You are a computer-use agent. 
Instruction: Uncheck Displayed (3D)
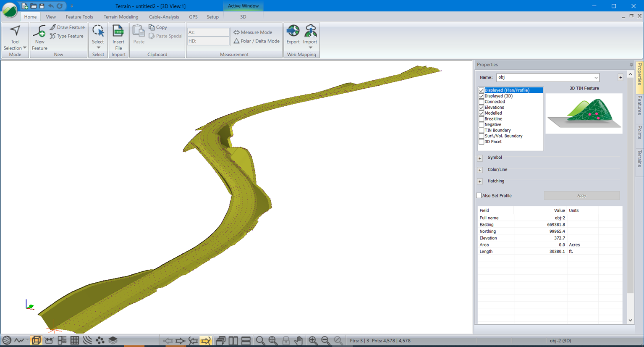point(482,96)
